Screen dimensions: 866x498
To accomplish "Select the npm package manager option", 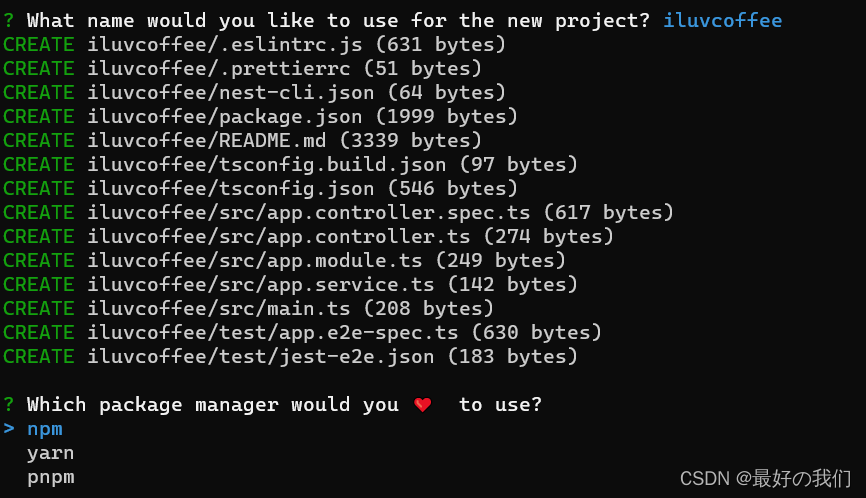I will coord(45,429).
